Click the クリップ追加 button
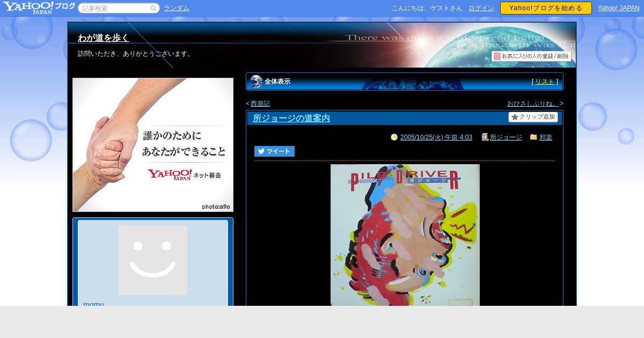 click(533, 117)
